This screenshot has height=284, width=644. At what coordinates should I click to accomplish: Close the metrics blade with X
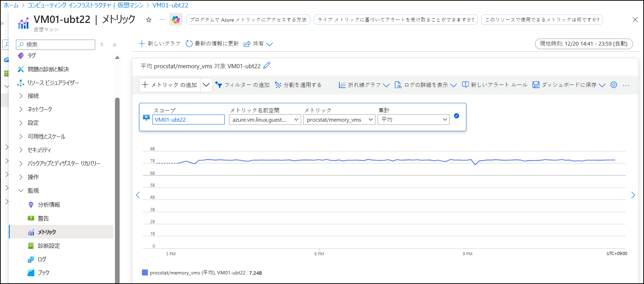tap(635, 20)
